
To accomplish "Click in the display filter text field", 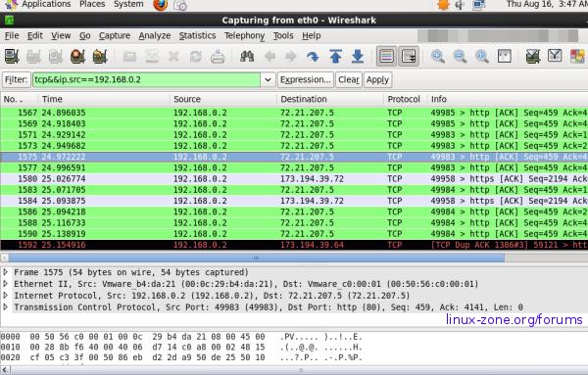I will click(x=146, y=79).
